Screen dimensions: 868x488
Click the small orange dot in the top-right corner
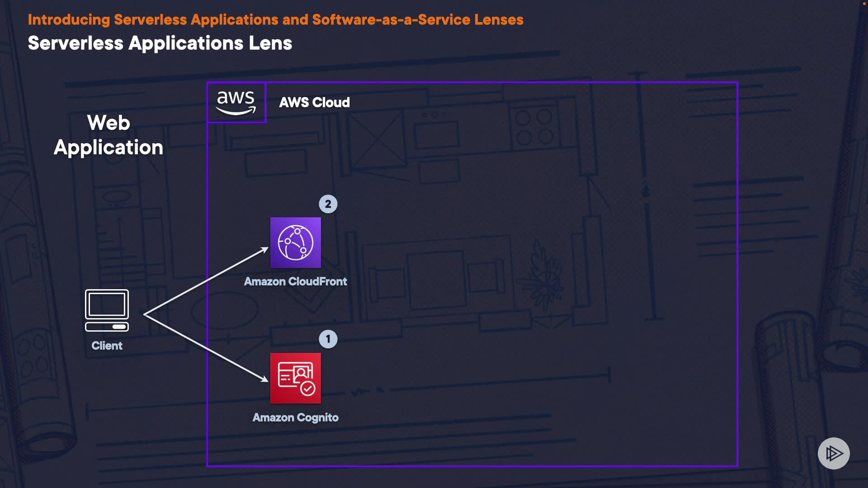click(x=864, y=4)
